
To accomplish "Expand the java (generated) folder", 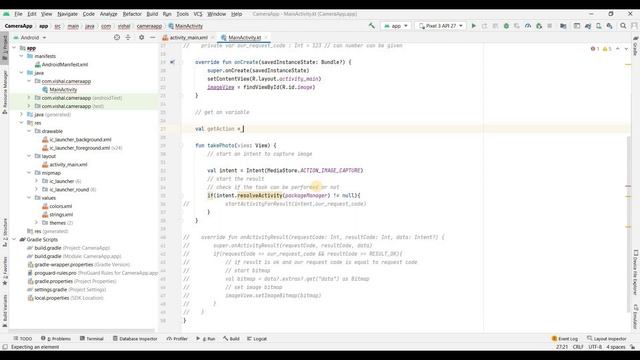I will coord(22,114).
